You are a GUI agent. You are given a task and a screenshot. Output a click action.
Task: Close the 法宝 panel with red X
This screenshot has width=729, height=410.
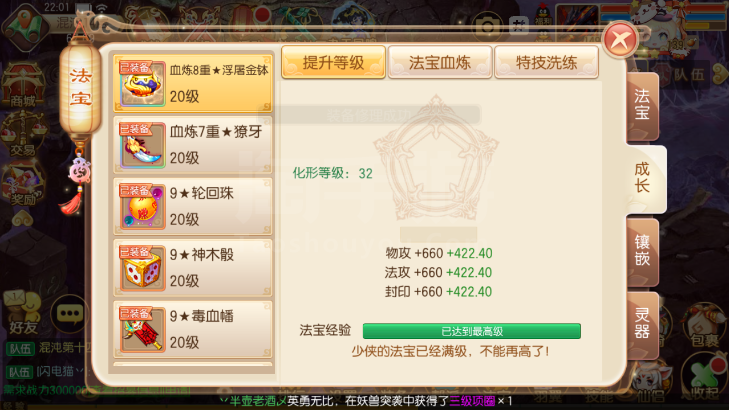tap(621, 40)
